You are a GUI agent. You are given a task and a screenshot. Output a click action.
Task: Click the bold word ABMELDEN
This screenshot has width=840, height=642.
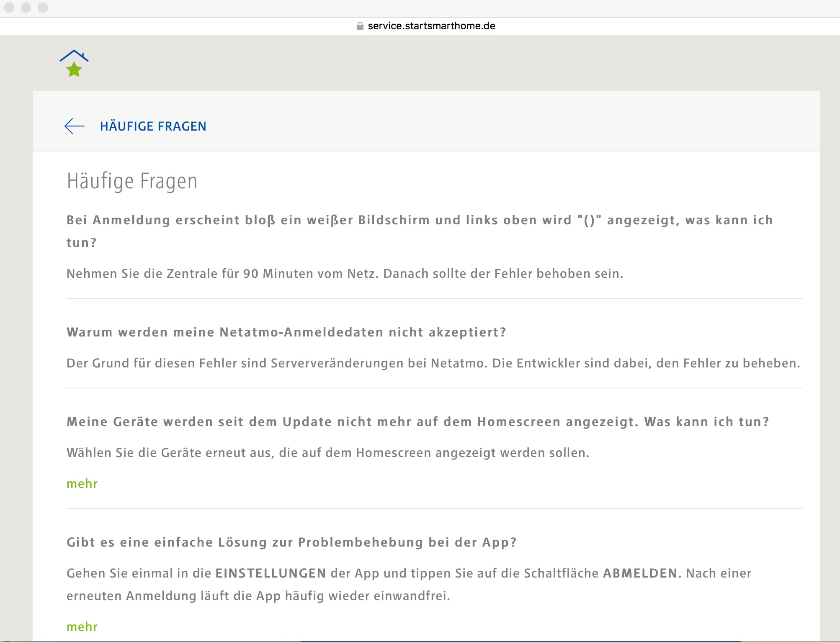[640, 573]
